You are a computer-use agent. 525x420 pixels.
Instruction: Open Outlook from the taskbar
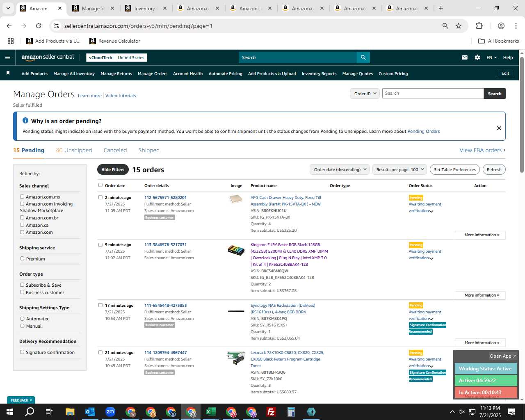[x=90, y=412]
